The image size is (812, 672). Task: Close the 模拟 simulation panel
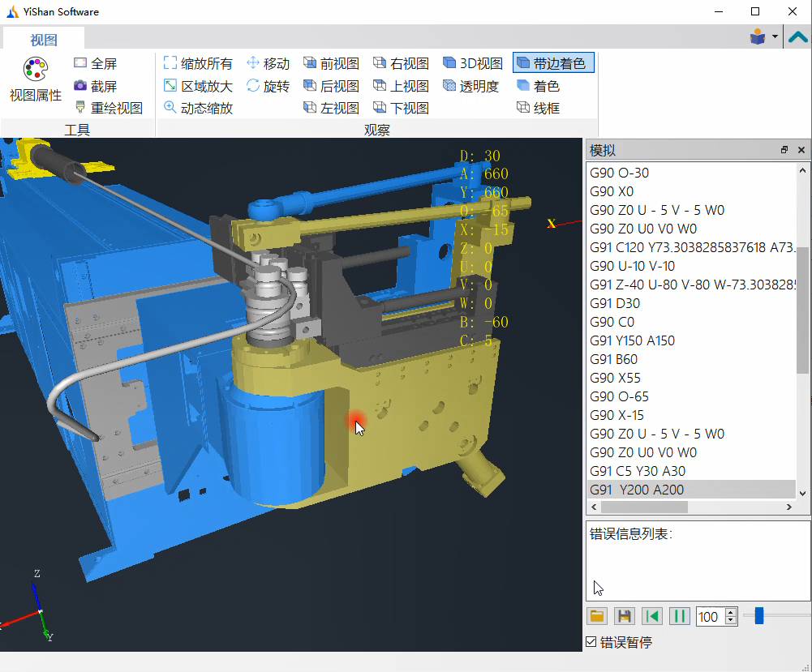(x=801, y=150)
